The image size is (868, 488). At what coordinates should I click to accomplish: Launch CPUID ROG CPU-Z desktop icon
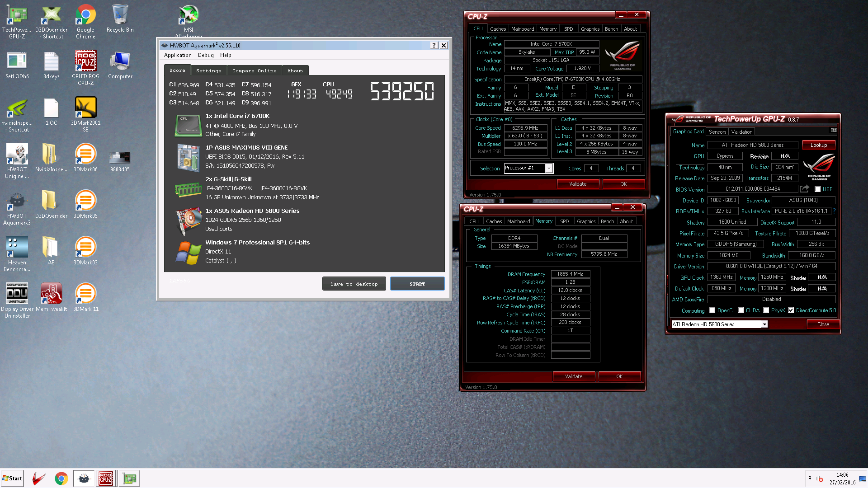[x=85, y=67]
